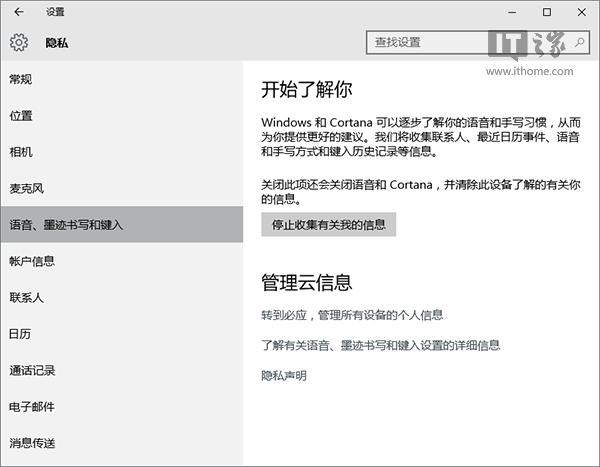Choose 联系人 privacy section

tap(27, 298)
